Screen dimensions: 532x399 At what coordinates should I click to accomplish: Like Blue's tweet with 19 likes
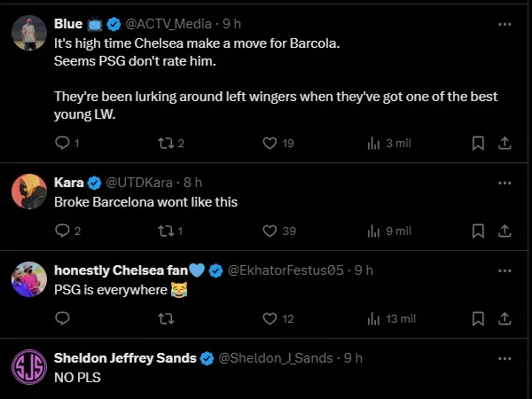270,143
